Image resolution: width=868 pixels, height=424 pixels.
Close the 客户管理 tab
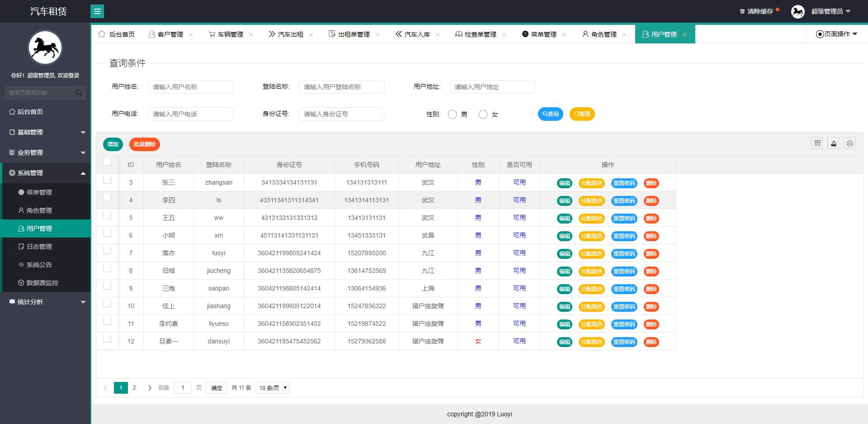(191, 35)
